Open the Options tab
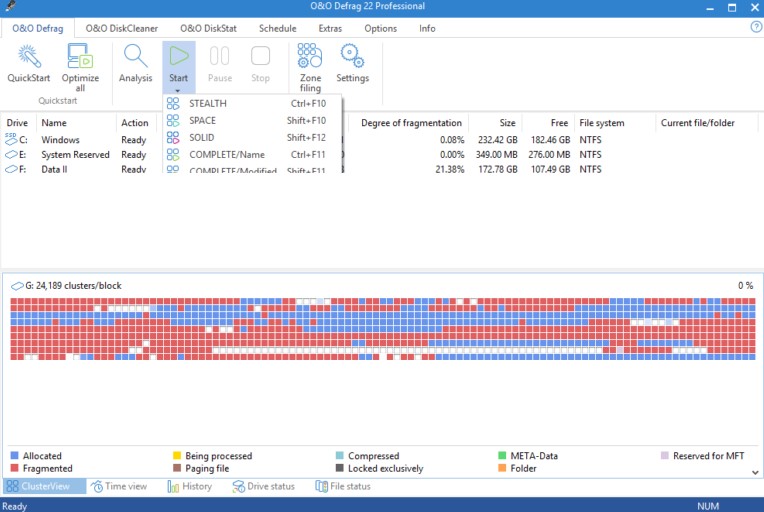This screenshot has width=764, height=512. [381, 28]
